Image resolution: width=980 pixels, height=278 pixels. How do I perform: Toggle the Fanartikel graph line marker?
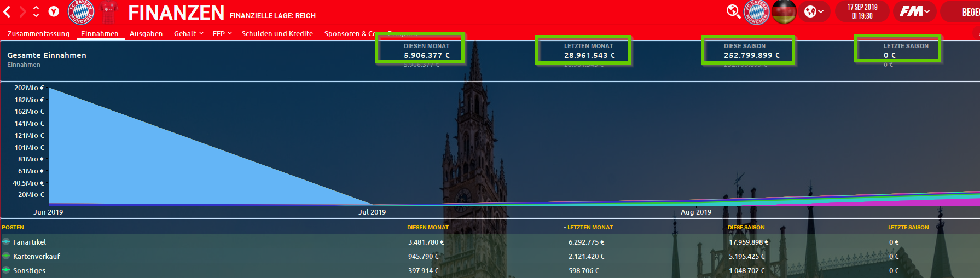pyautogui.click(x=6, y=242)
